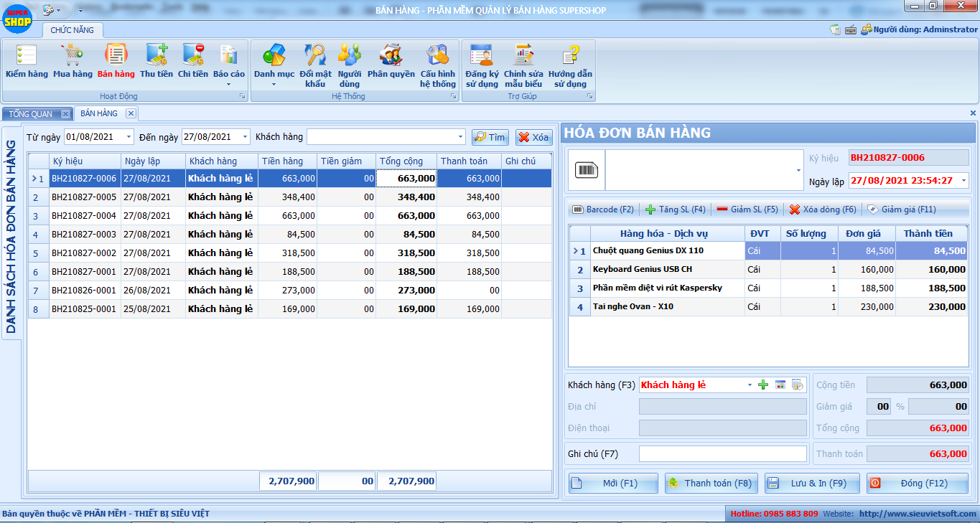The image size is (980, 523).
Task: Open the Báo cáo reports dropdown
Action: (229, 65)
